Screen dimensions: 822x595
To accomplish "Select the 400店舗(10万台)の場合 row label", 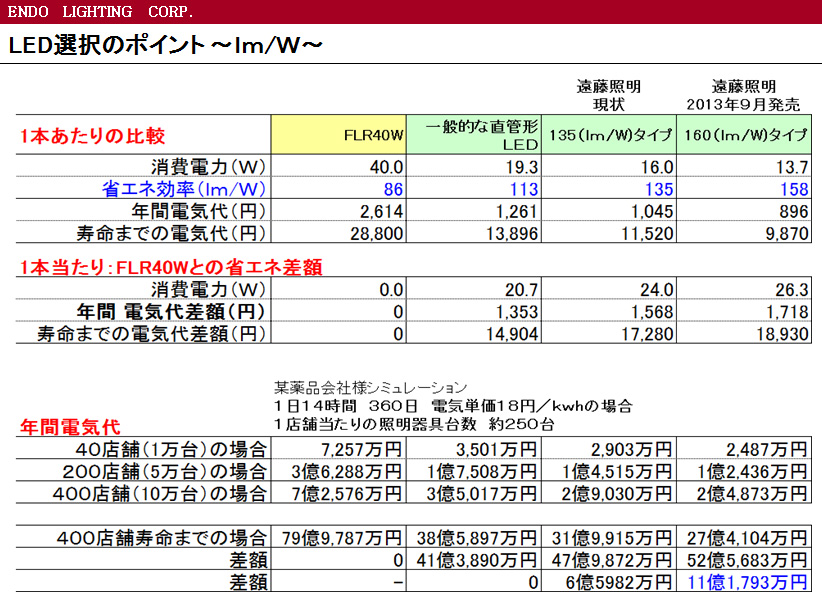I will 159,493.
